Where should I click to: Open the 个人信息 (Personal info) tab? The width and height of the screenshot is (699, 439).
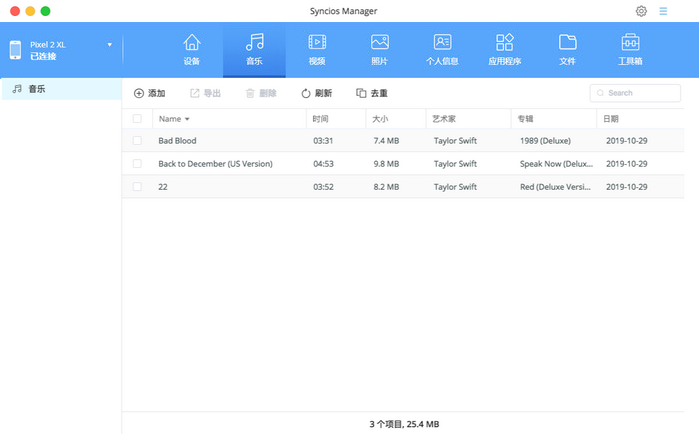[x=442, y=50]
